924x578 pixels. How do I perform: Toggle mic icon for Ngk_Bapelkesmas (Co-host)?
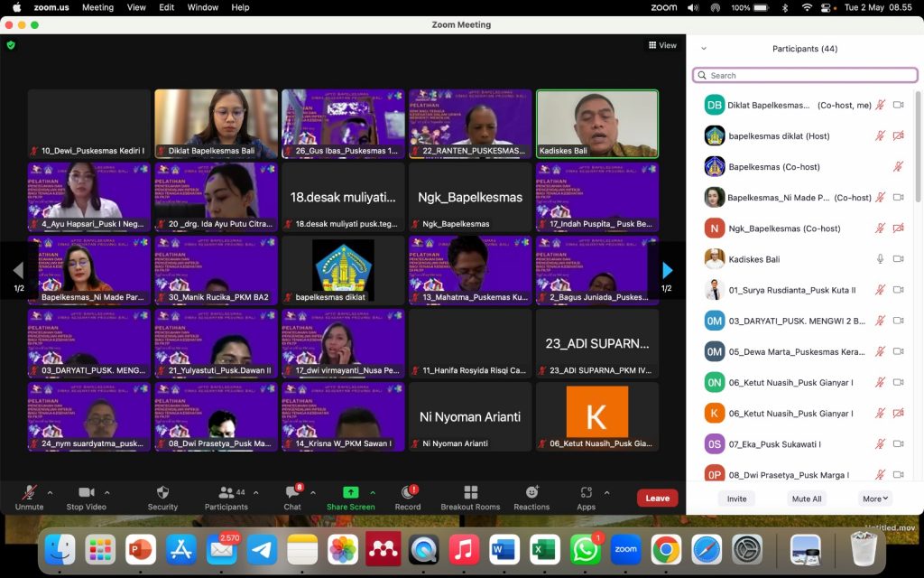(880, 228)
